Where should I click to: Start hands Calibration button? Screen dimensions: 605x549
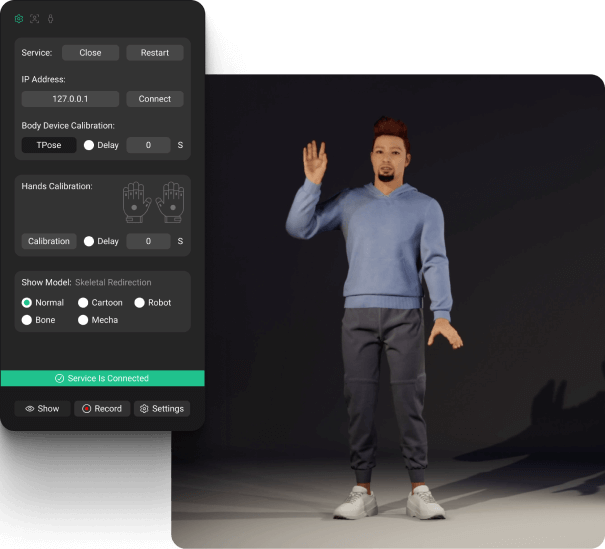pyautogui.click(x=49, y=241)
